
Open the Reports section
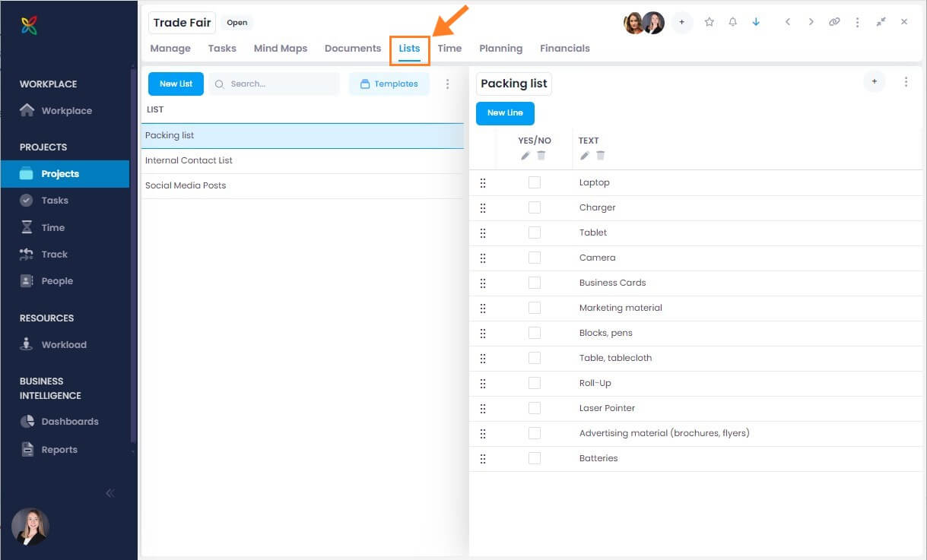(x=61, y=449)
